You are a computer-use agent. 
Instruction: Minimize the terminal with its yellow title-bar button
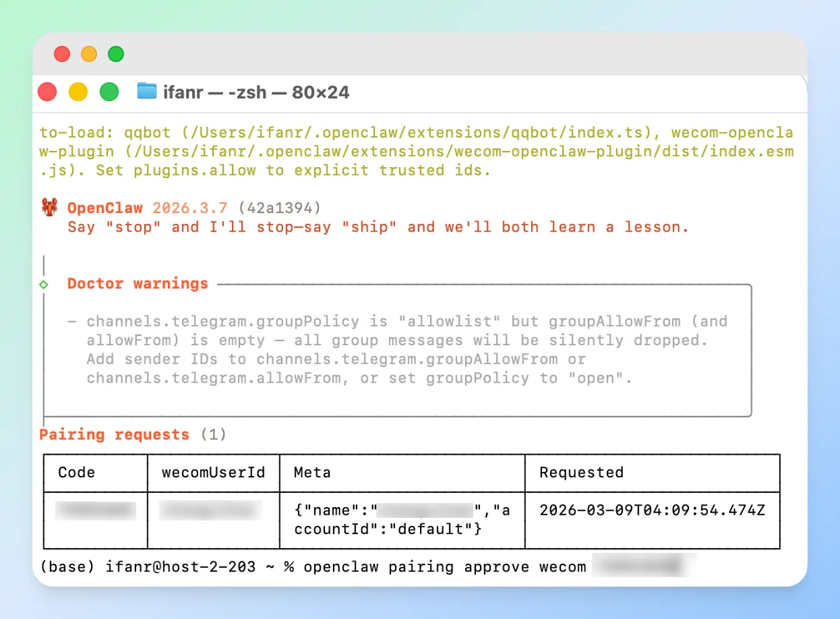(79, 92)
